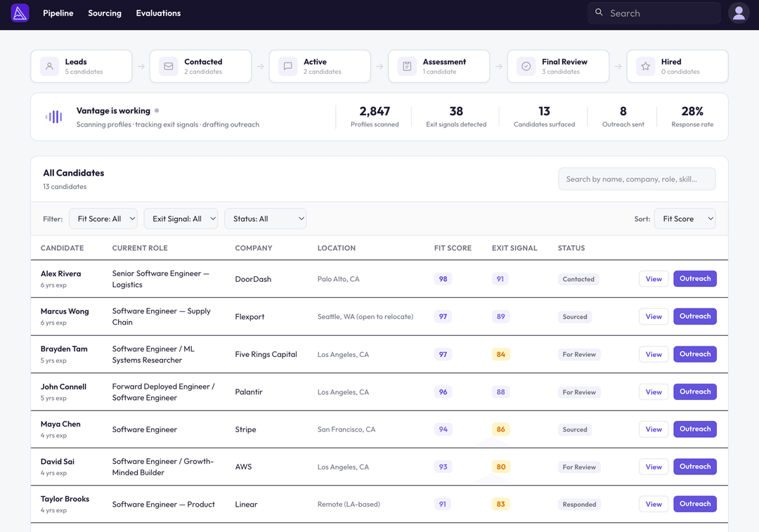The image size is (759, 532).
Task: Click the Status column header
Action: (571, 248)
